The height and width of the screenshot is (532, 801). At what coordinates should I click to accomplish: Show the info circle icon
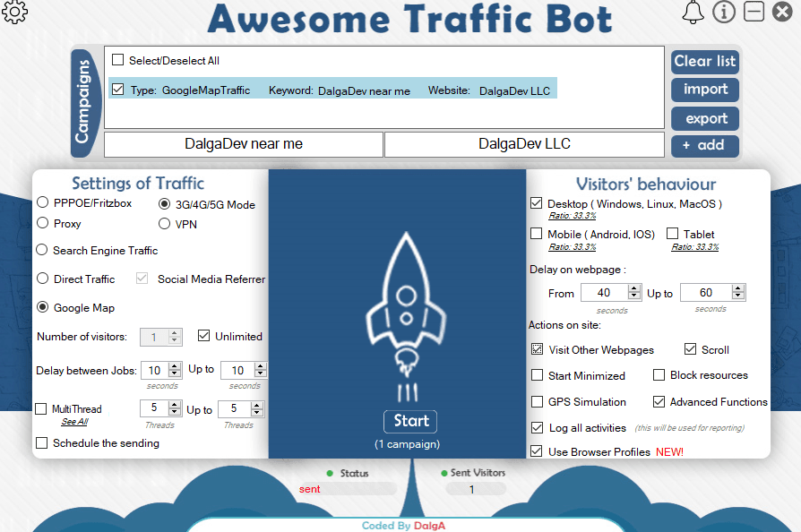[x=724, y=12]
